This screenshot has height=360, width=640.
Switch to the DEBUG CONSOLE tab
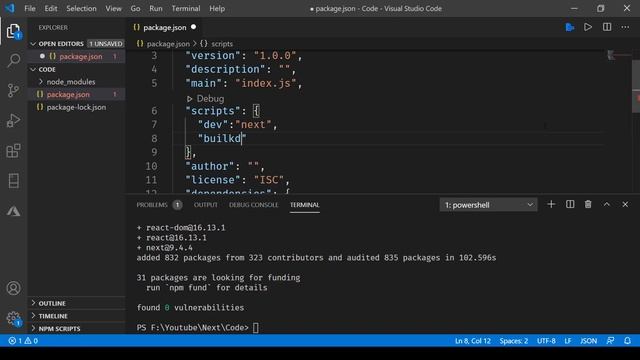coord(253,205)
